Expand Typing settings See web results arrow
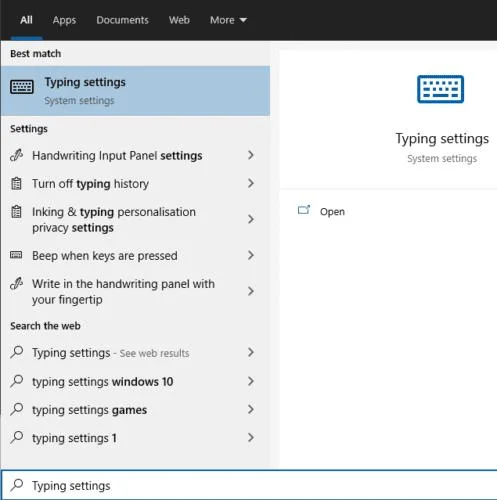The image size is (497, 500). tap(251, 352)
